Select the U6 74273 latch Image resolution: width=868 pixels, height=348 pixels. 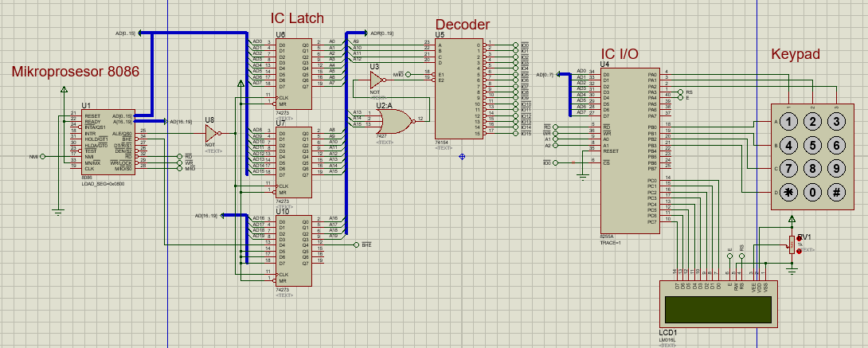point(293,73)
